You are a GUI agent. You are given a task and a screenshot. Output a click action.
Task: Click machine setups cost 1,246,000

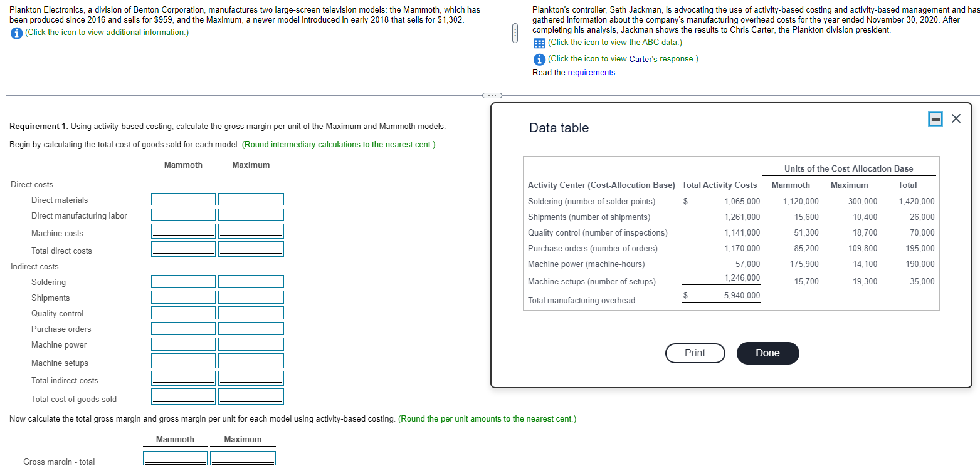[742, 278]
